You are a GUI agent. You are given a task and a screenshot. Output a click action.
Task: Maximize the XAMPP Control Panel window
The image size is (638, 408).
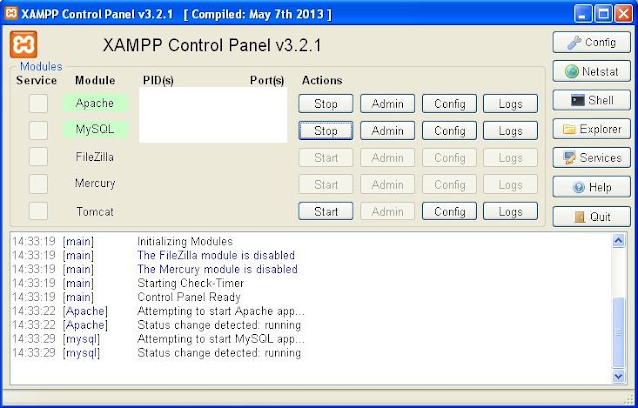click(603, 14)
